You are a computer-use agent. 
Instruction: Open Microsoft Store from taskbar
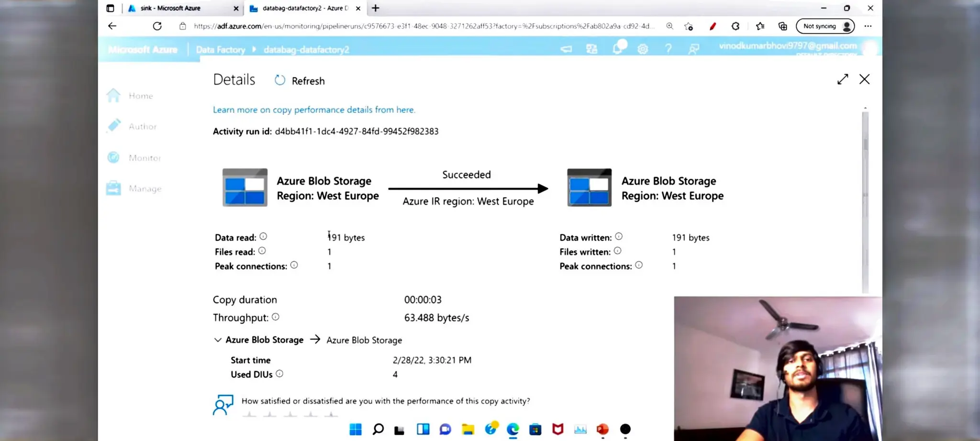tap(535, 429)
